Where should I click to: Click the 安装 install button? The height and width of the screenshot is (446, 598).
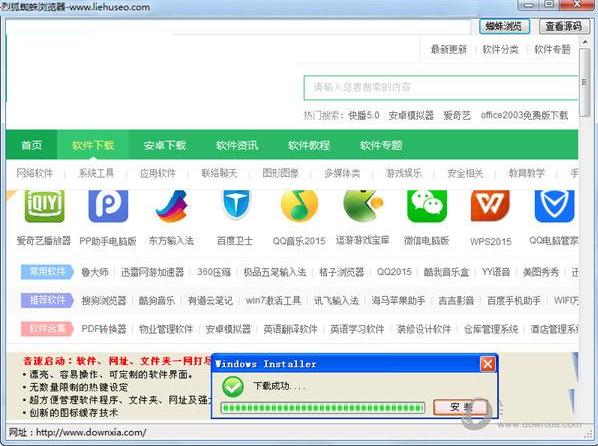click(461, 407)
